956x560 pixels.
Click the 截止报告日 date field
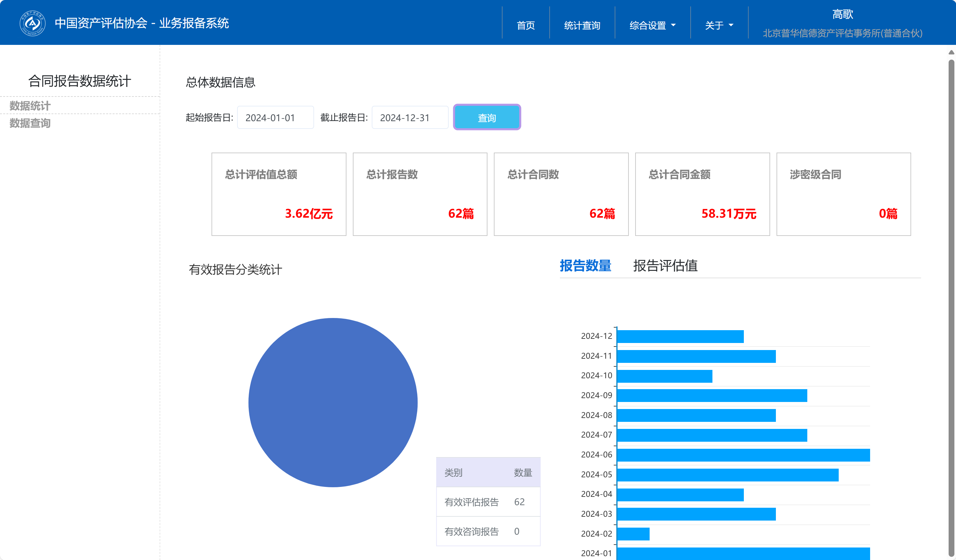pyautogui.click(x=410, y=118)
